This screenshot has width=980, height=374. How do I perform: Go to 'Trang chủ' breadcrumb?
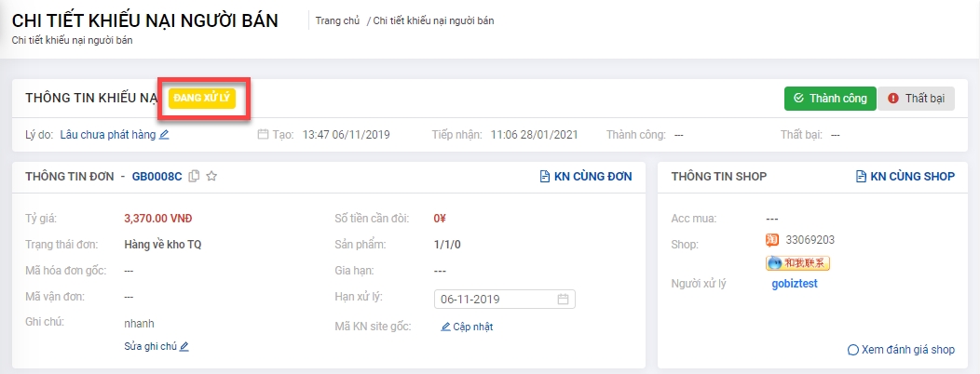coord(337,20)
